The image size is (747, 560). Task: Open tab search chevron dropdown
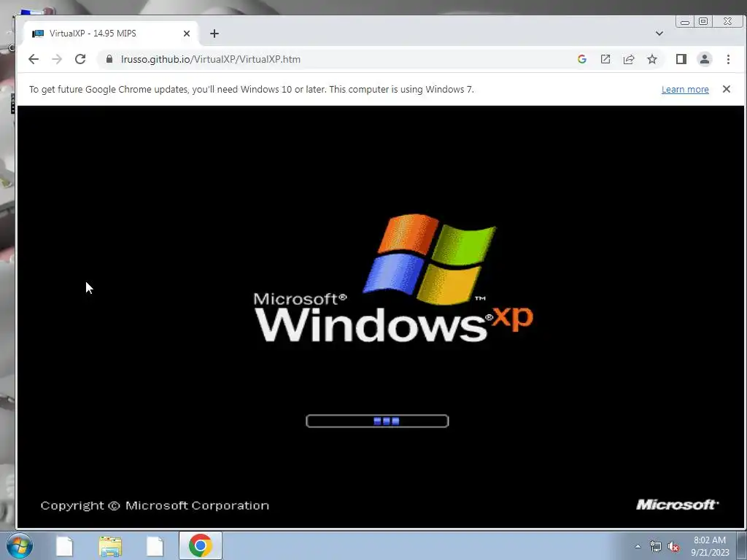pos(659,34)
